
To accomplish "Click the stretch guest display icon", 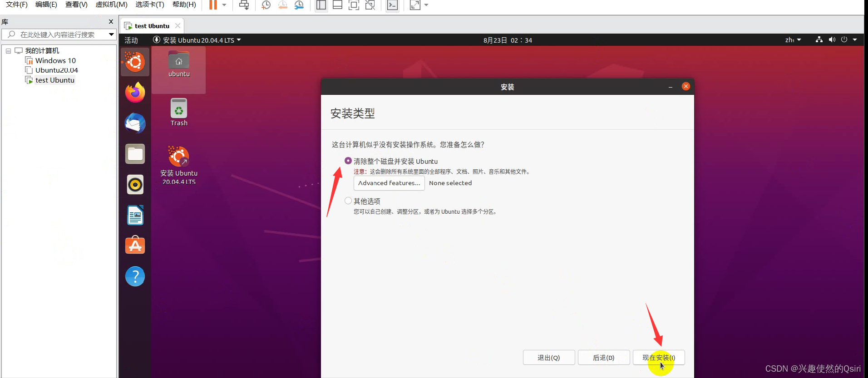I will [415, 5].
